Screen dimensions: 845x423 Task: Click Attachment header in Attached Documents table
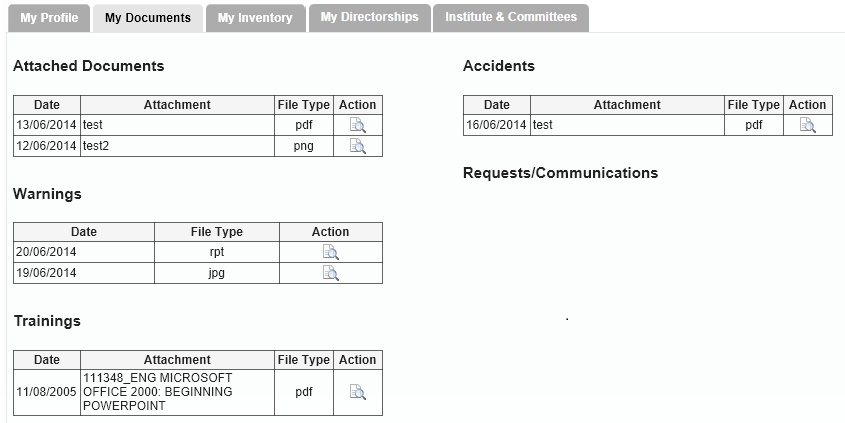coord(177,105)
